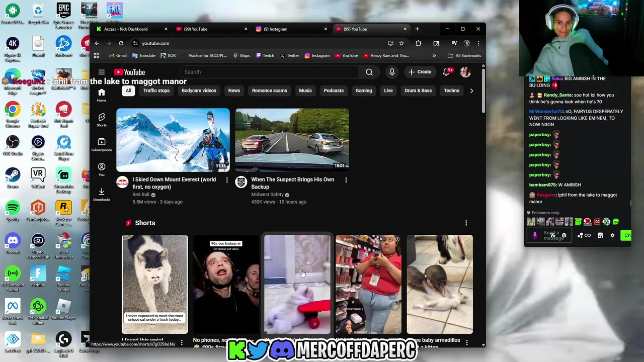Viewport: 644px width, 362px height.
Task: Open Epic Games Launcher shortcut
Action: pos(63,15)
